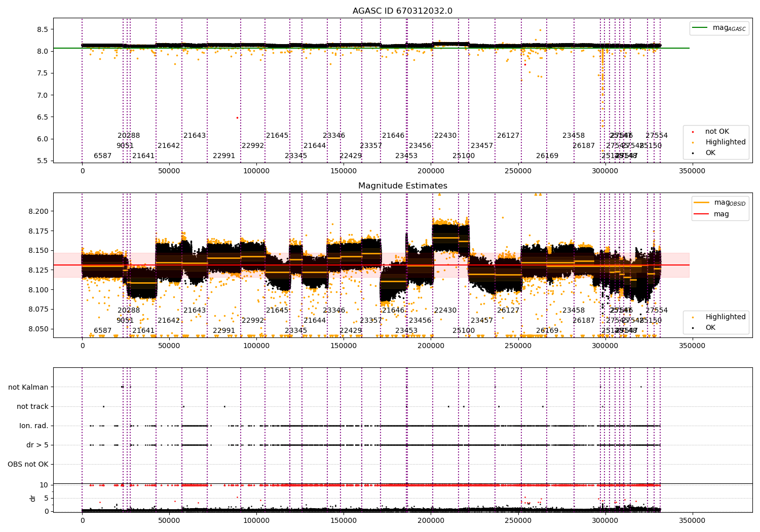Click the 6.5 tick label in top panel
Viewport: 760px width, 532px height.
(x=43, y=117)
